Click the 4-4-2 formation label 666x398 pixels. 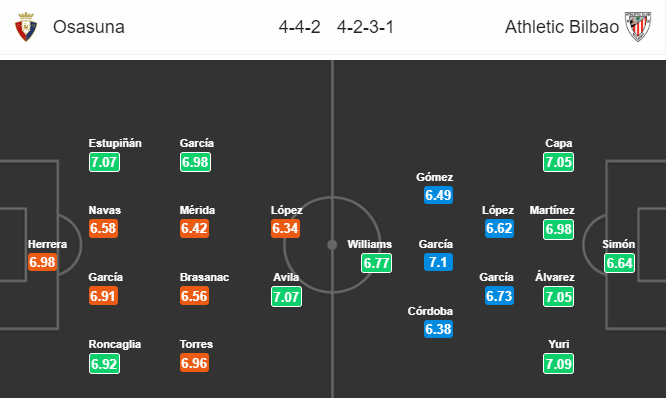pyautogui.click(x=299, y=27)
